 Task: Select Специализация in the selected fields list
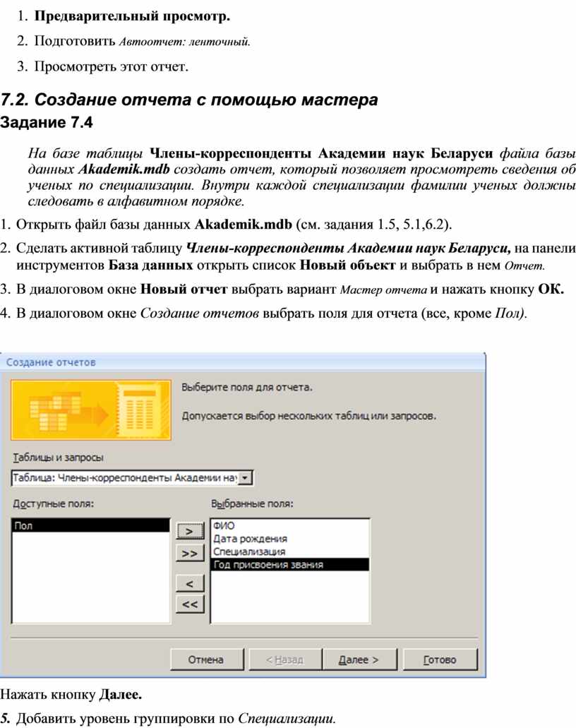(x=290, y=551)
